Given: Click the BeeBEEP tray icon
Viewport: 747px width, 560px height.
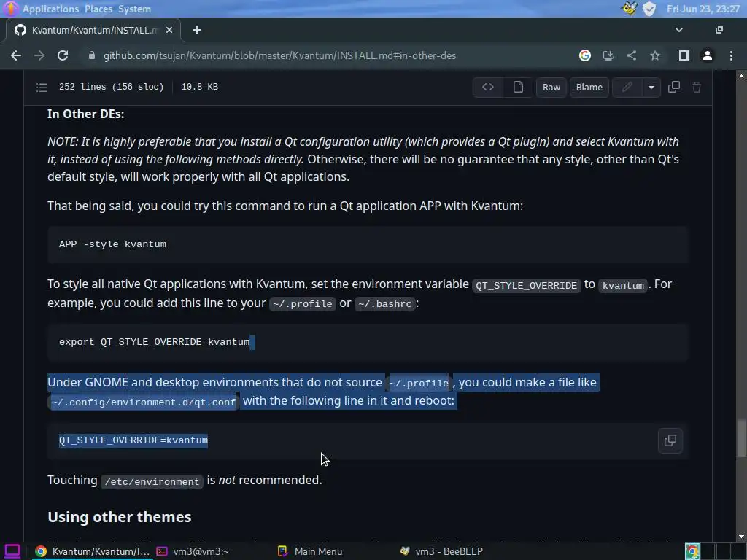Looking at the screenshot, I should click(630, 9).
